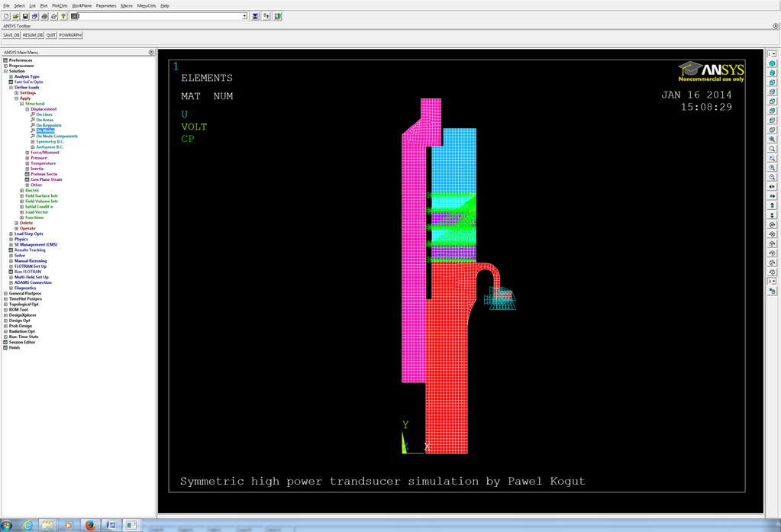The height and width of the screenshot is (532, 781).
Task: Click the Raise Hidden windows icon
Action: 255,17
